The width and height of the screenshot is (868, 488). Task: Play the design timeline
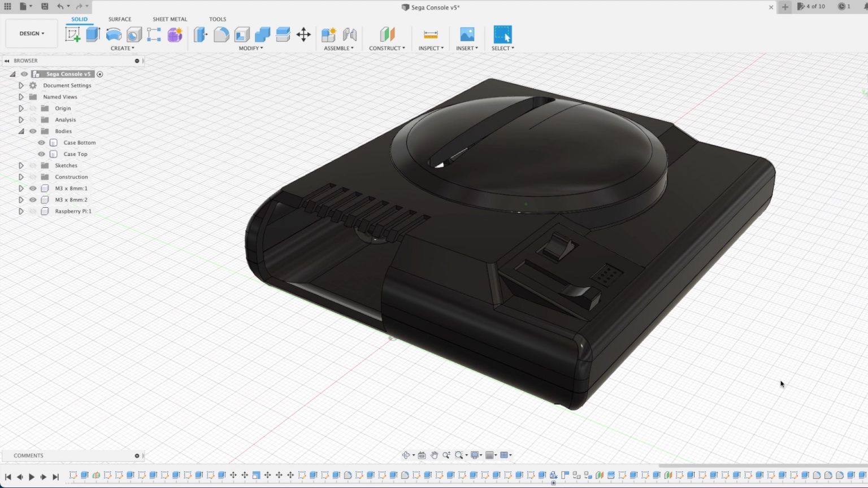coord(32,476)
